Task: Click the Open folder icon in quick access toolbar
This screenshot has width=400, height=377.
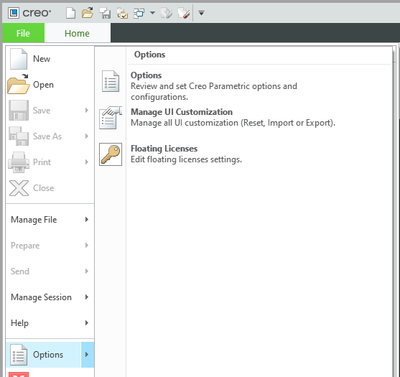Action: pos(88,13)
